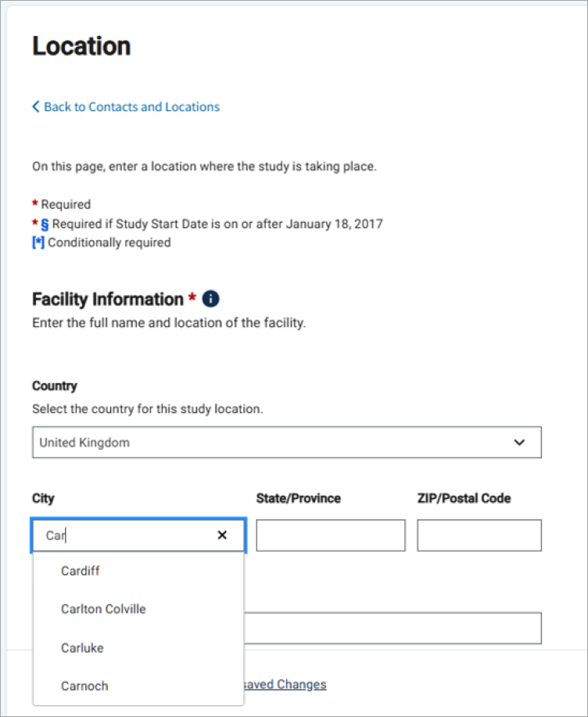588x717 pixels.
Task: Go back to Contacts and Locations
Action: 131,107
